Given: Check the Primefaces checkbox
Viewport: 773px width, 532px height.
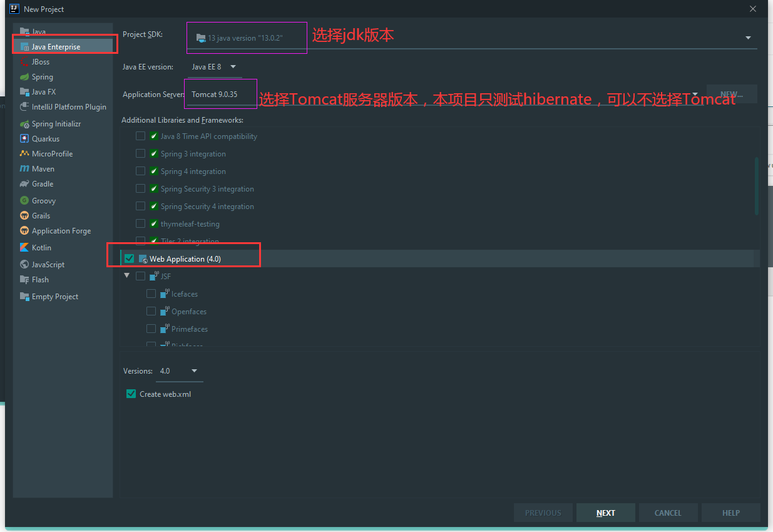Looking at the screenshot, I should click(151, 329).
